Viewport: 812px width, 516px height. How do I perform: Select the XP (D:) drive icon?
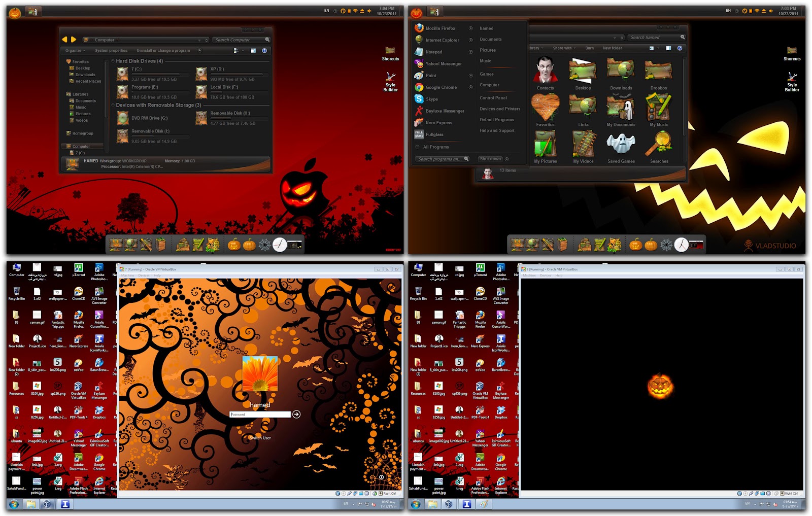pyautogui.click(x=201, y=74)
